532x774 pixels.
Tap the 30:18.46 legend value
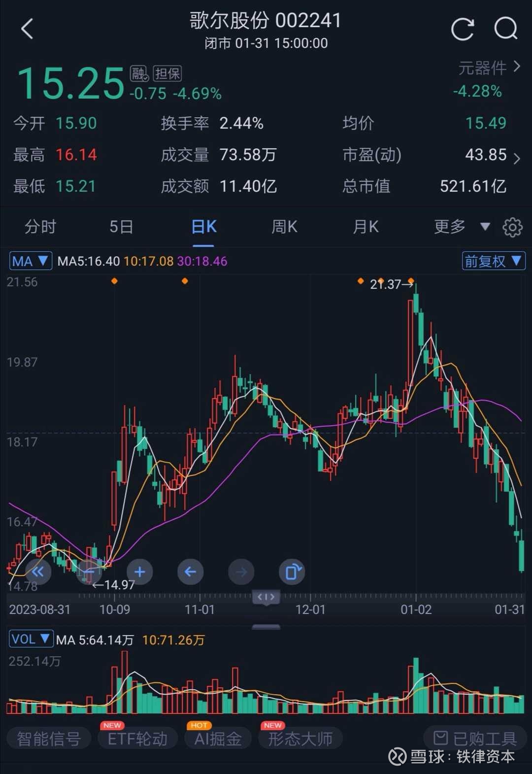point(202,261)
